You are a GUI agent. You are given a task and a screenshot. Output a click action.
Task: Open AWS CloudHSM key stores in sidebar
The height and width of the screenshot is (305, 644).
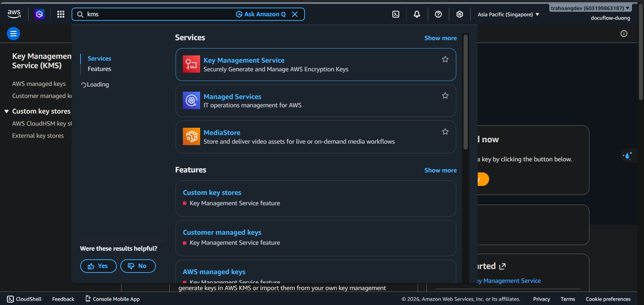click(42, 124)
